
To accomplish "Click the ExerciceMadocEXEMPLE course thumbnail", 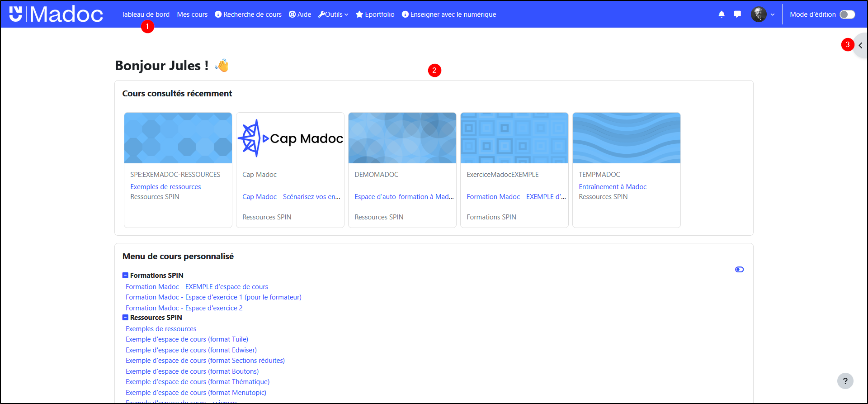I will 514,138.
